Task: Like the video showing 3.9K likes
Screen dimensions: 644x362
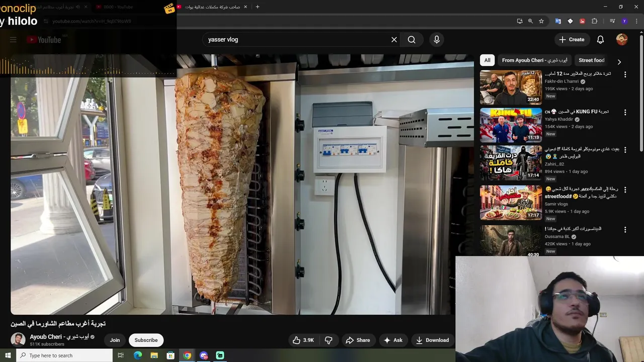Action: click(x=303, y=340)
